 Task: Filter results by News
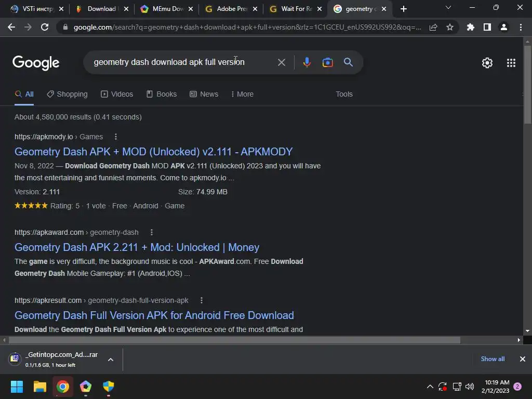coord(204,95)
